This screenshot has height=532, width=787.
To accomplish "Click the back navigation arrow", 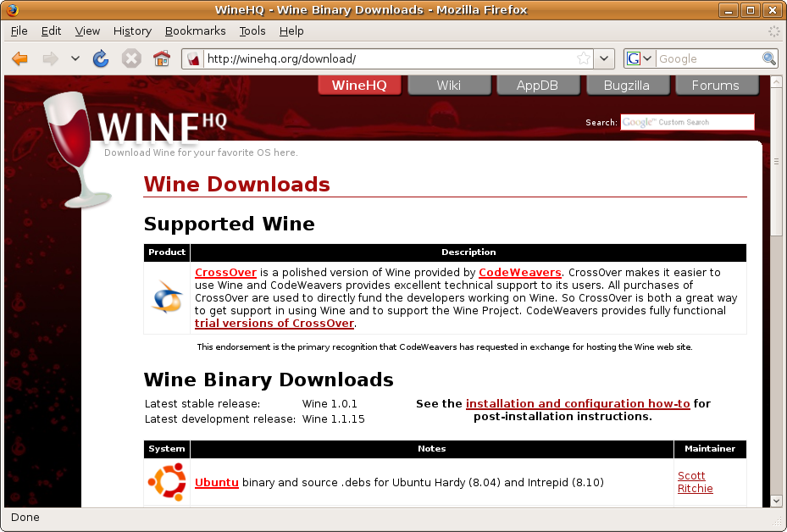I will click(x=19, y=58).
